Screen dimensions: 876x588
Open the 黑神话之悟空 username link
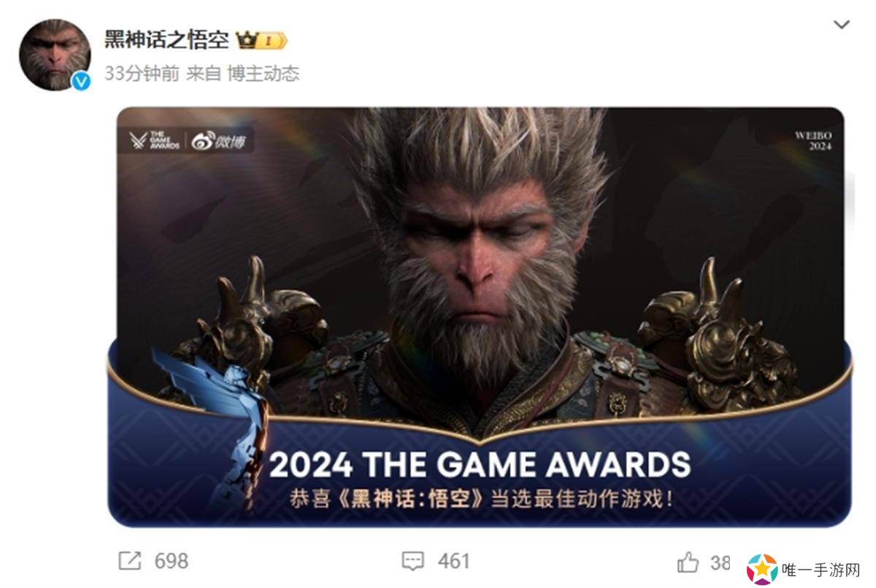(166, 40)
